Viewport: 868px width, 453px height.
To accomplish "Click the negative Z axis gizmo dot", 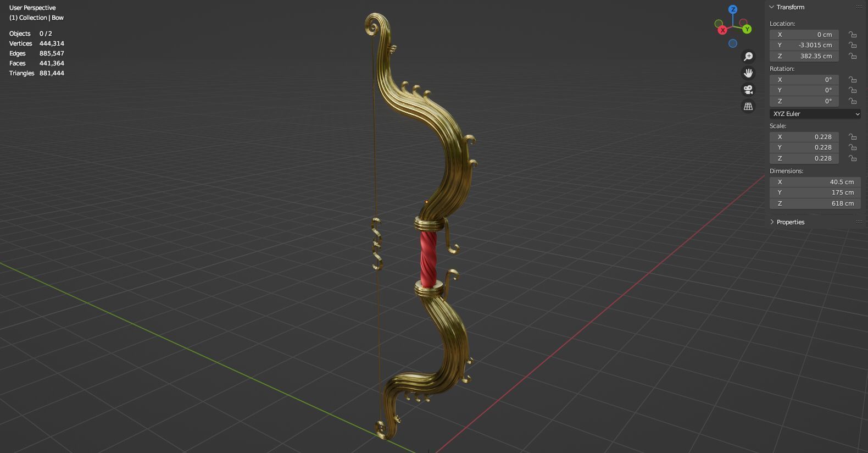I will point(733,43).
